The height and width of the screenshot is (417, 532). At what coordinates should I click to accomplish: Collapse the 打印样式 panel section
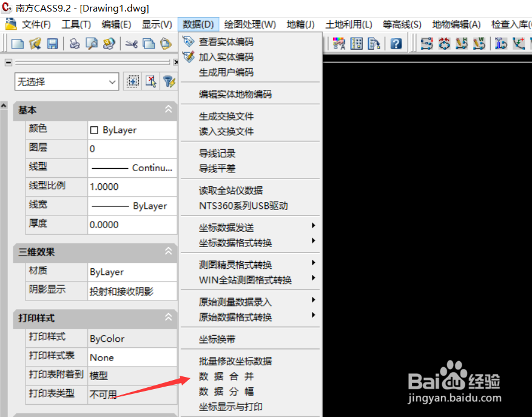169,317
